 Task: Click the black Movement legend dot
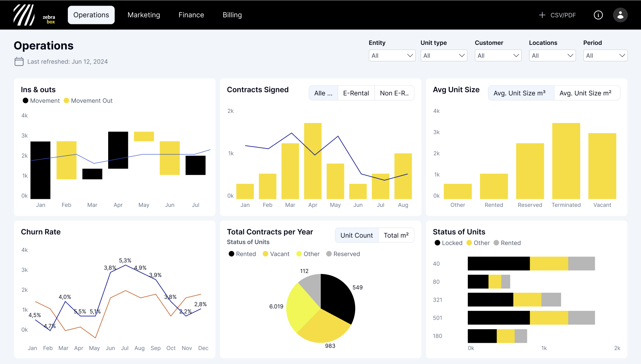[x=25, y=100]
